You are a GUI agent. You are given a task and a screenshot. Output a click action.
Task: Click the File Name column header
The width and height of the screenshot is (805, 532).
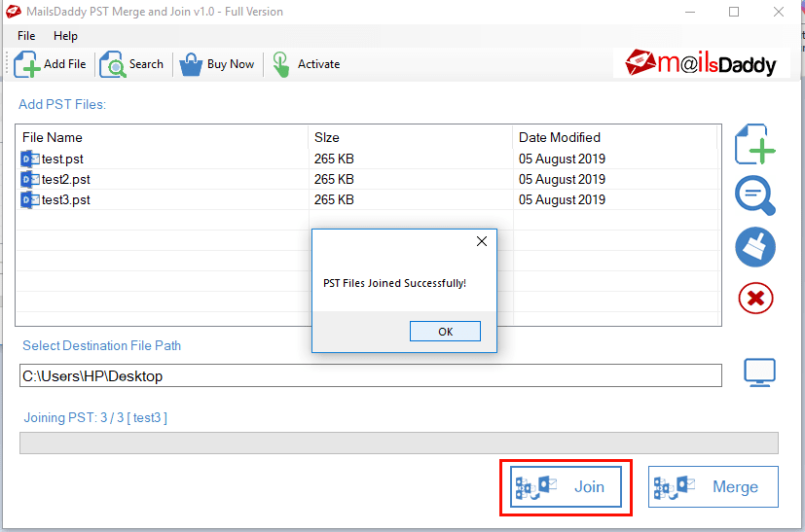tap(163, 137)
